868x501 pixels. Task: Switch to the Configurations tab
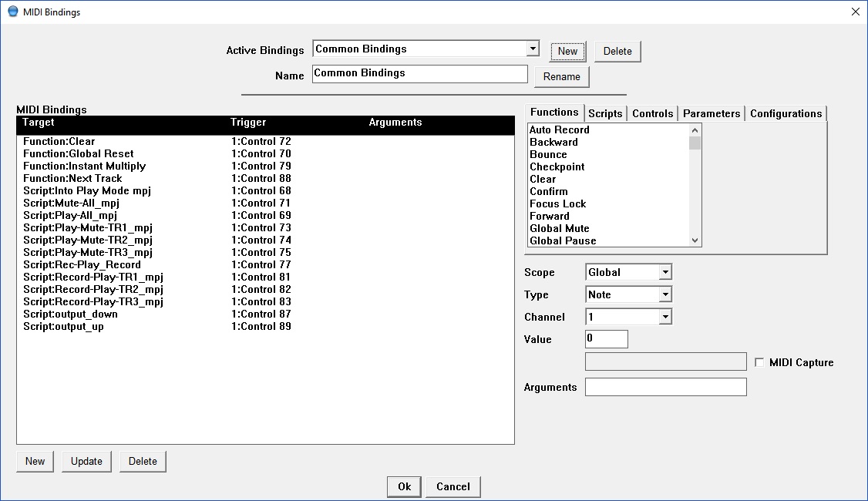(786, 113)
